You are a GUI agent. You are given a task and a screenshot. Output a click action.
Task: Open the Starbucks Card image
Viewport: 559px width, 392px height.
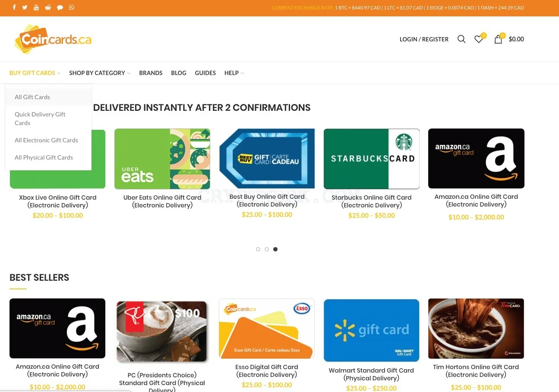pos(372,159)
